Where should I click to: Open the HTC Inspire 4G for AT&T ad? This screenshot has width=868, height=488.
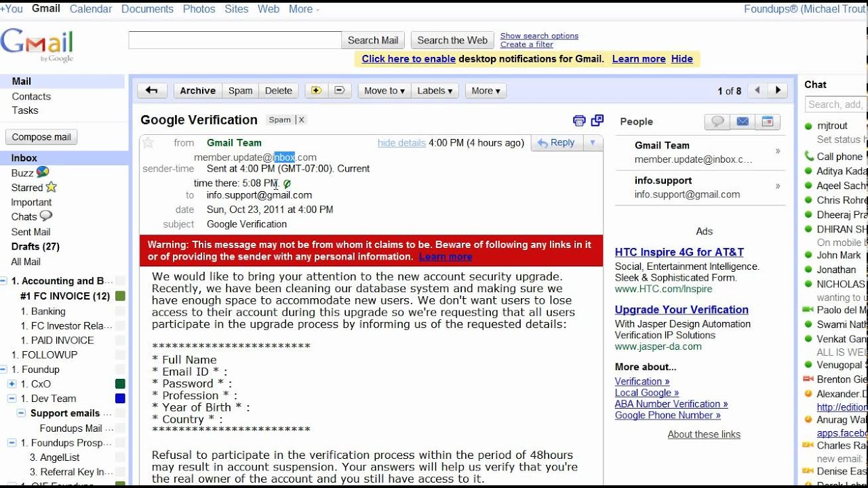pos(679,252)
